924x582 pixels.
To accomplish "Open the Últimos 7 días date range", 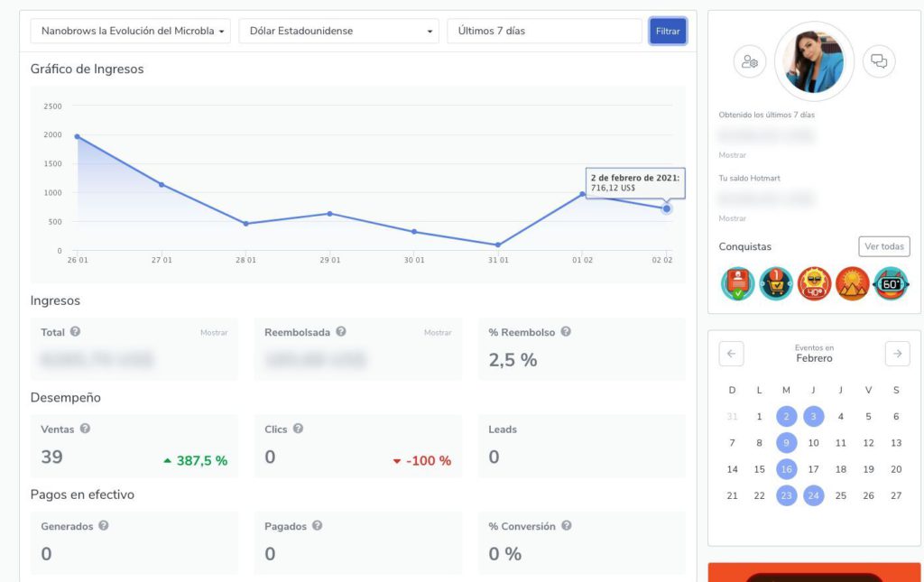I will click(544, 32).
